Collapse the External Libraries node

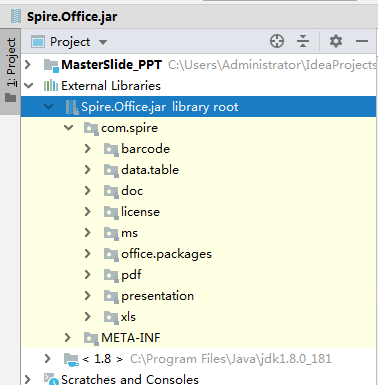click(x=29, y=86)
